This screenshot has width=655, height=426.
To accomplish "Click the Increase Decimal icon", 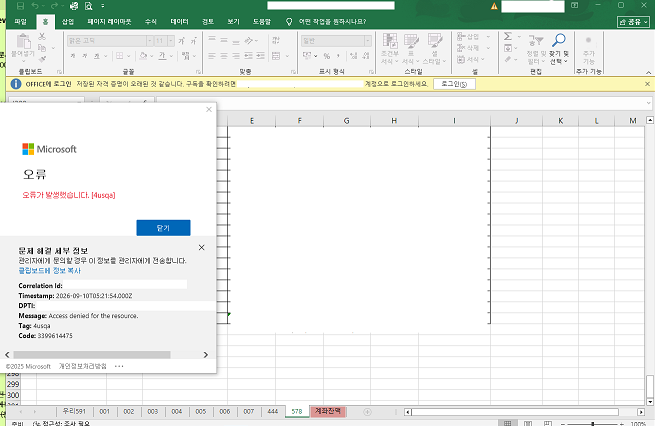I will tap(353, 56).
